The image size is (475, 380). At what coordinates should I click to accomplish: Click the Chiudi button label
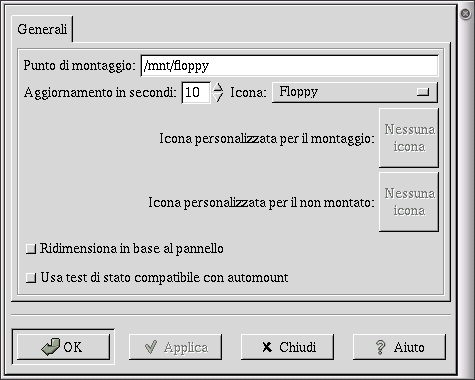298,347
